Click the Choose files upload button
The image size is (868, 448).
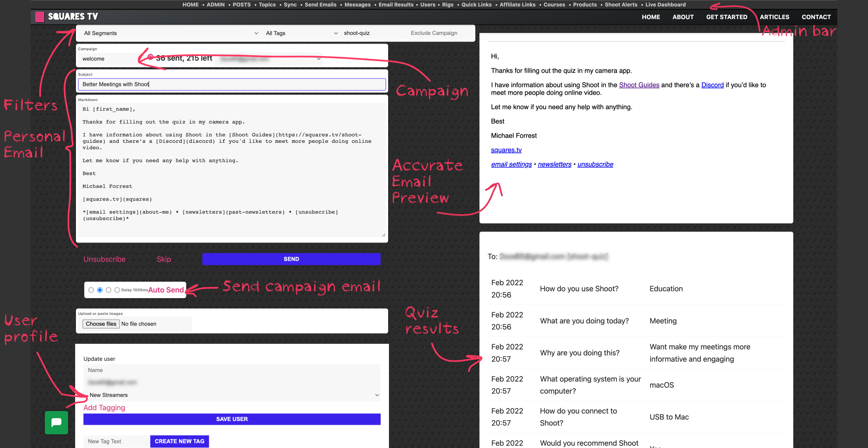(x=101, y=324)
